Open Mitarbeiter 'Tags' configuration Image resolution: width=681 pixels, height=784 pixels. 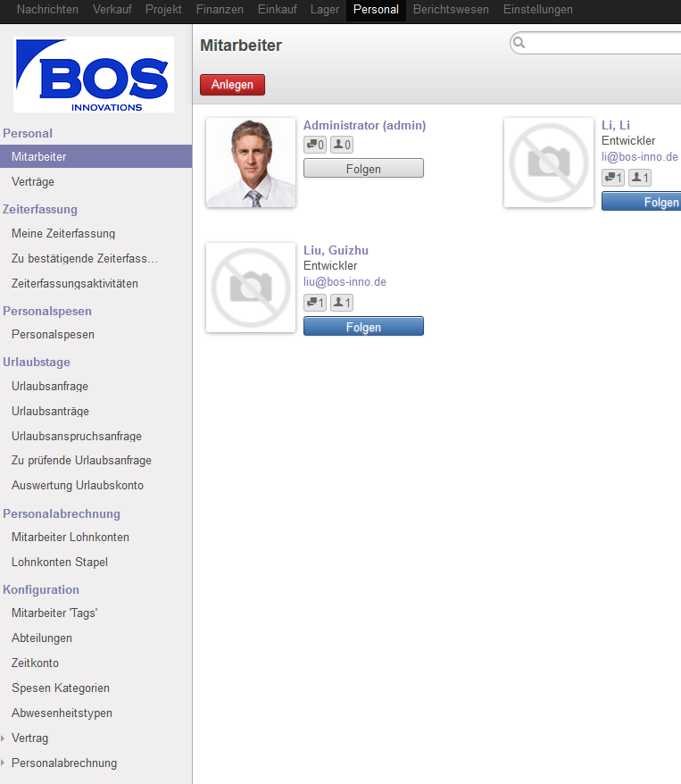54,613
